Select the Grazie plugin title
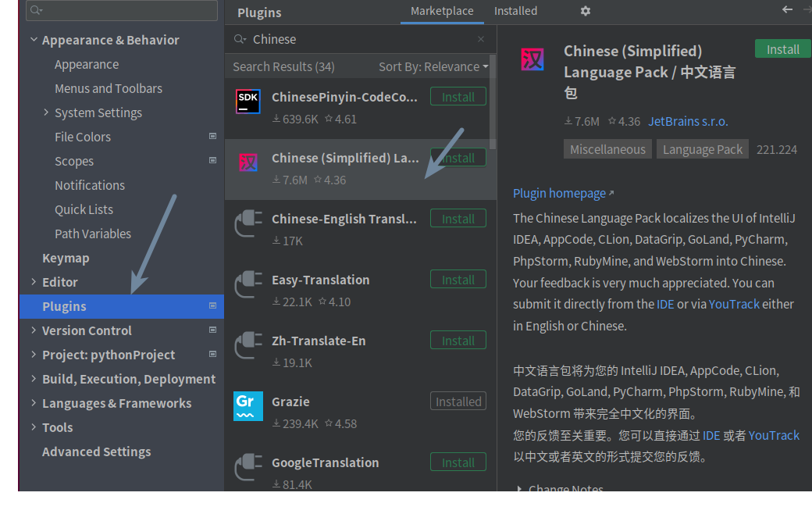Viewport: 812px width, 514px height. pos(290,402)
